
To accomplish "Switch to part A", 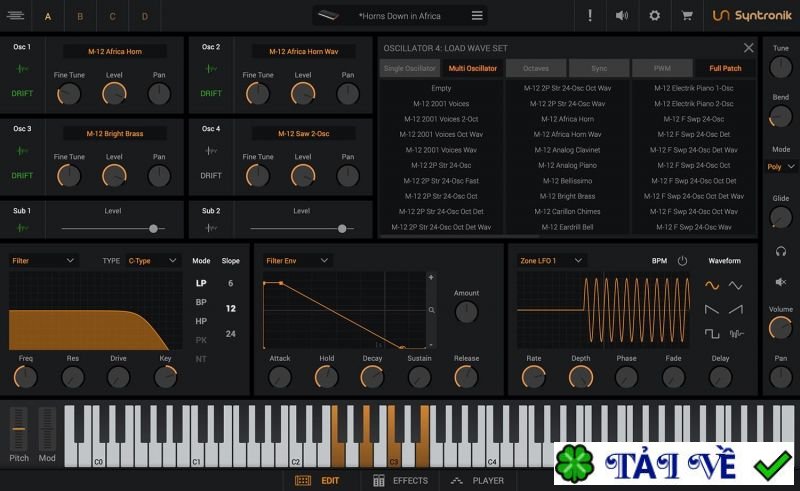I will [x=47, y=16].
